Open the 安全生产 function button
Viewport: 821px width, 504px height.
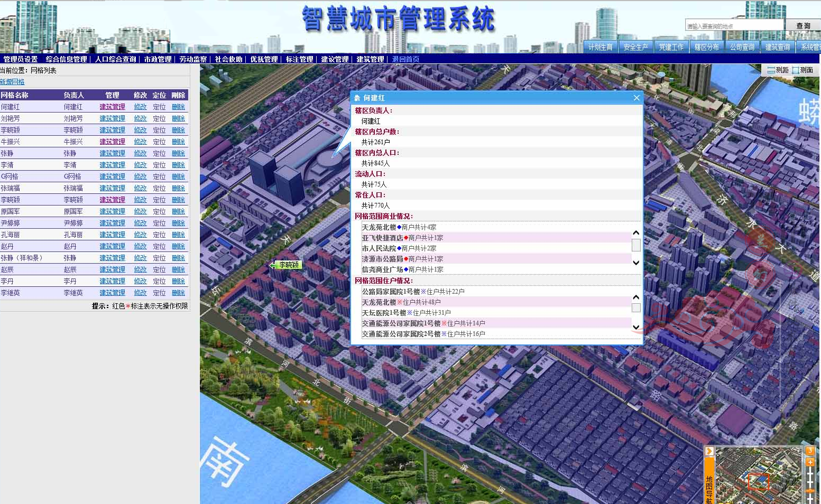[x=636, y=46]
